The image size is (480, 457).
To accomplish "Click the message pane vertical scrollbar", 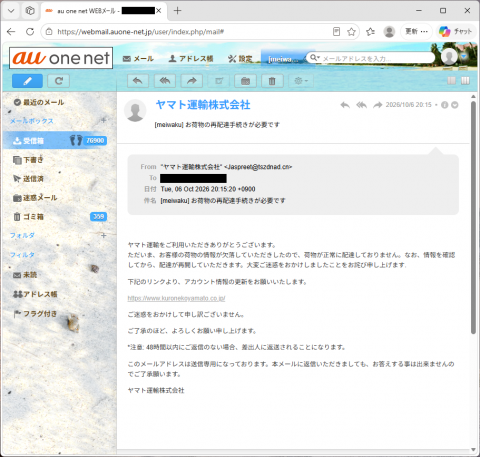I will 473,217.
